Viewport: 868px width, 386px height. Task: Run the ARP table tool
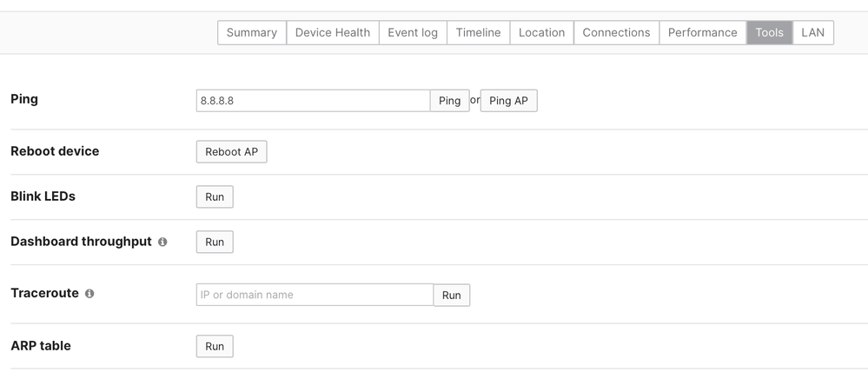tap(215, 347)
